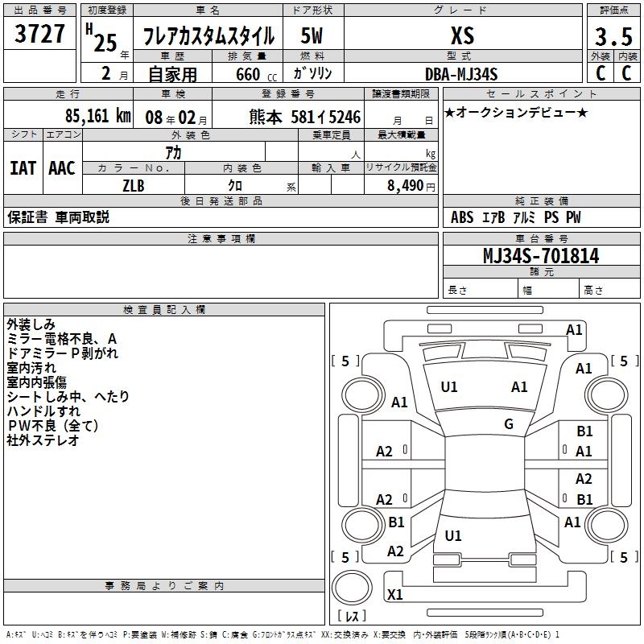
Task: Click the air conditioner type AAC
Action: tap(62, 168)
